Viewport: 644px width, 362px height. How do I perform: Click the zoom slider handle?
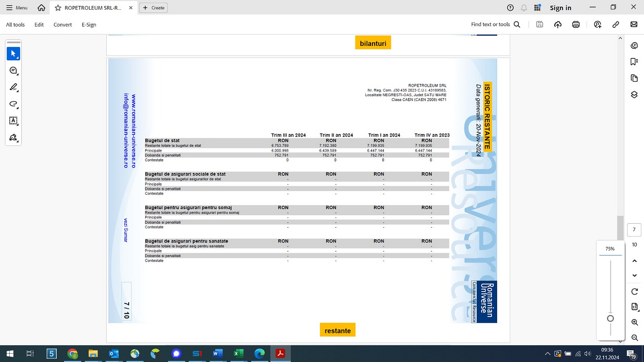610,319
